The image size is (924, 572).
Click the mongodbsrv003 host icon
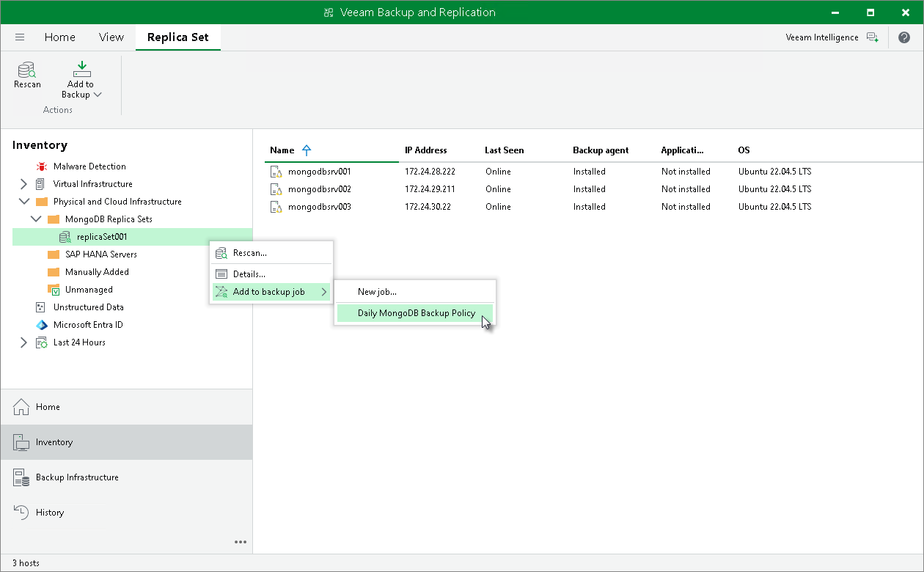tap(276, 207)
